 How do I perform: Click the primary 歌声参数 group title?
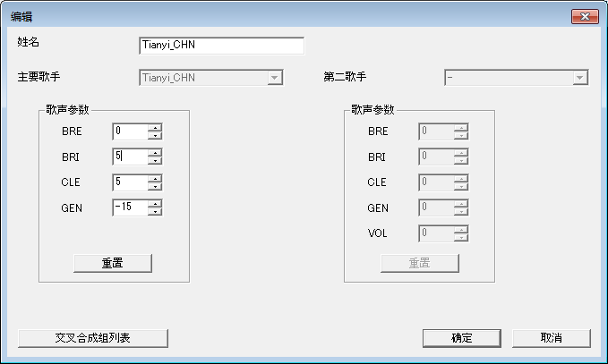pyautogui.click(x=67, y=110)
